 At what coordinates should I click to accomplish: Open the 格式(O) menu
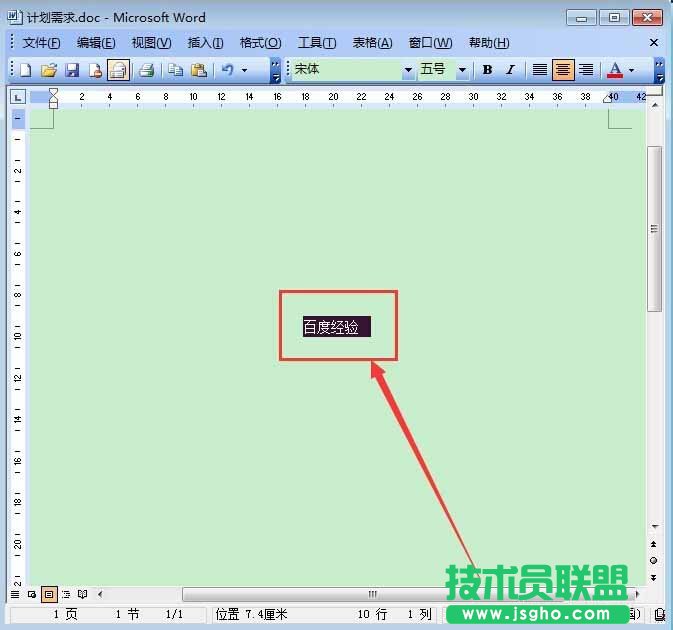[261, 43]
